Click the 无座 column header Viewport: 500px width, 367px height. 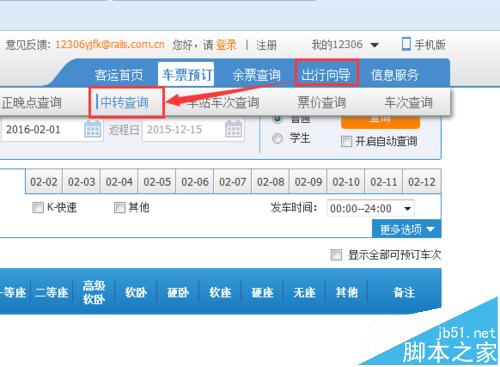(x=304, y=292)
